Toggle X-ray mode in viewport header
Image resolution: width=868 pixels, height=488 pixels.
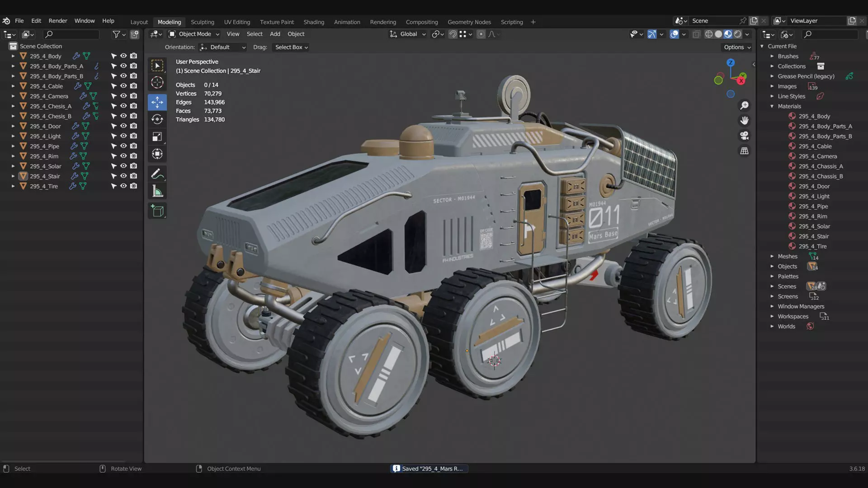696,34
